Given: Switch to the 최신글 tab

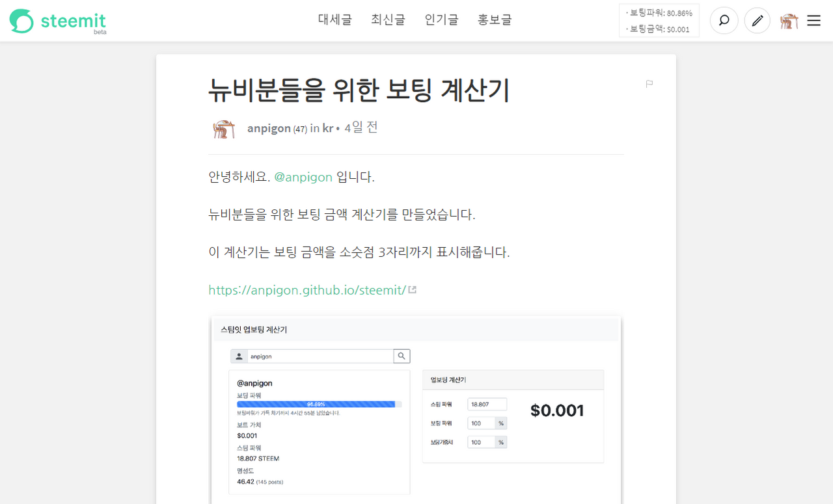Looking at the screenshot, I should point(388,20).
